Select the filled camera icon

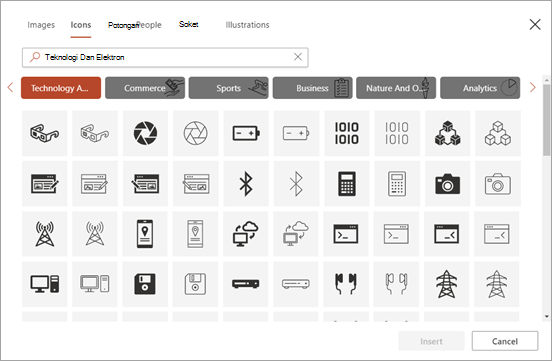click(447, 183)
